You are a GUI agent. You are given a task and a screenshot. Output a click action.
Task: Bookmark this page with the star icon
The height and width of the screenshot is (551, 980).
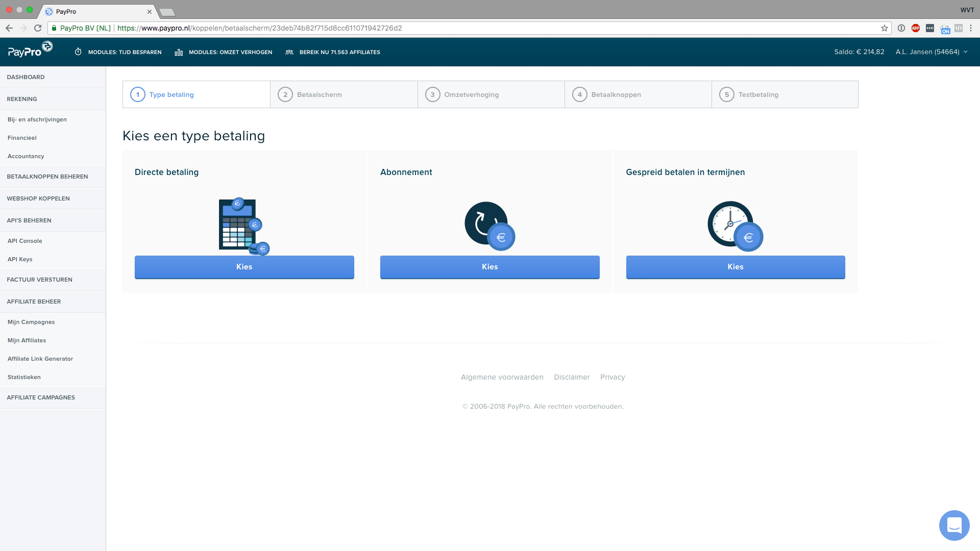[x=885, y=28]
